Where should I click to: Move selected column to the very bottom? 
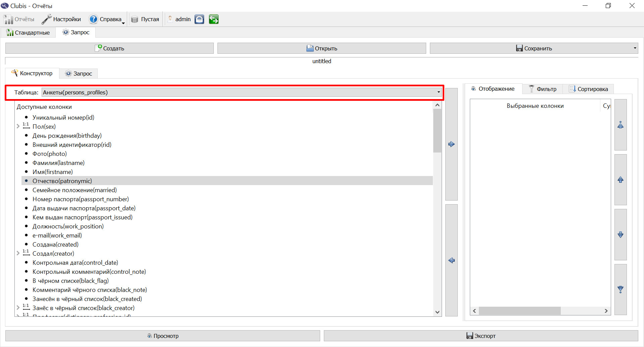621,289
